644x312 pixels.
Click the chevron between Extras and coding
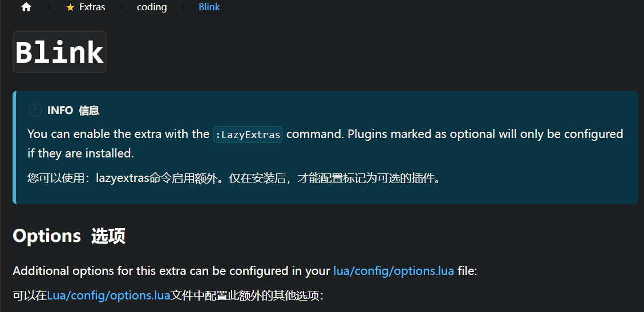(121, 7)
